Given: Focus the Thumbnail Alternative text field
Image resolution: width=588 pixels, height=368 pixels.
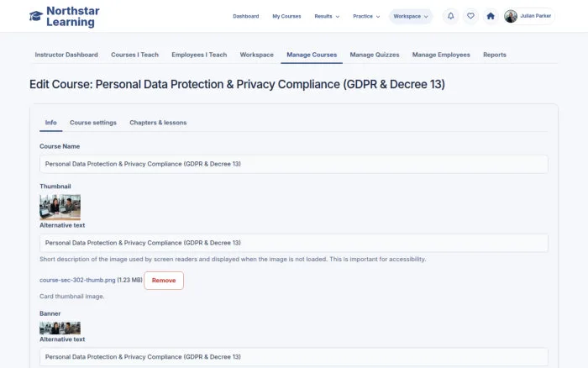Looking at the screenshot, I should 294,243.
